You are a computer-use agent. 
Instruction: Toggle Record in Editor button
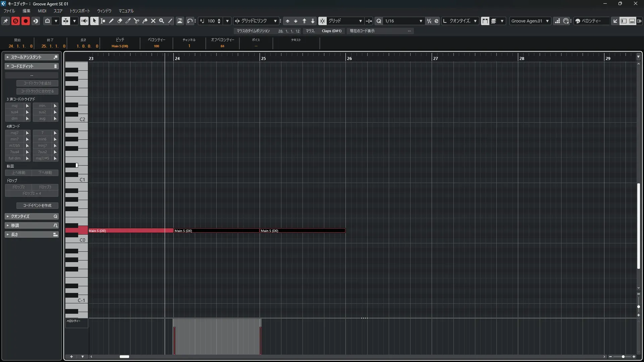pos(25,21)
